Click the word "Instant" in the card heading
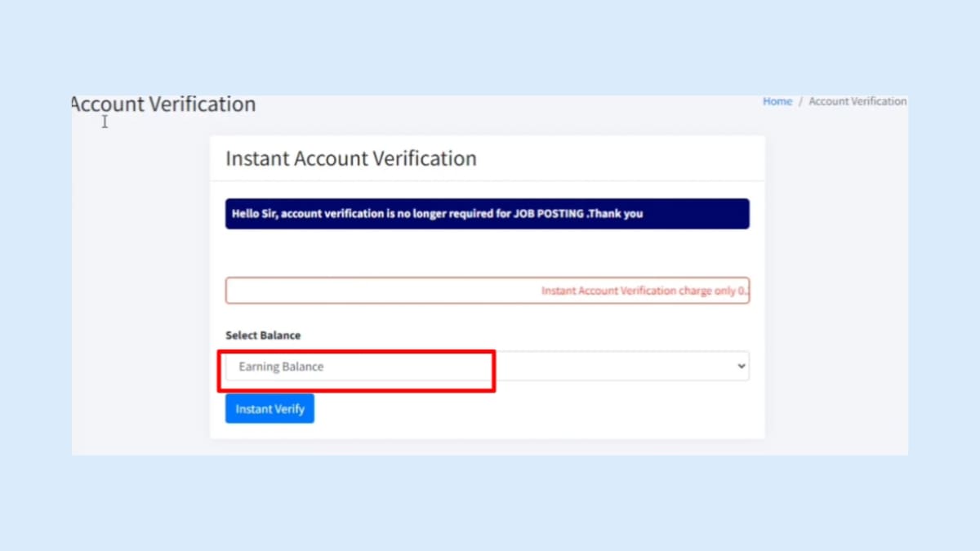Viewport: 980px width, 551px height. click(x=256, y=158)
